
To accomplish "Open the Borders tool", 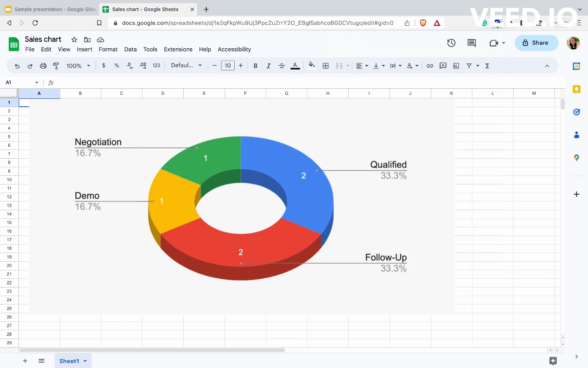I will tap(326, 66).
